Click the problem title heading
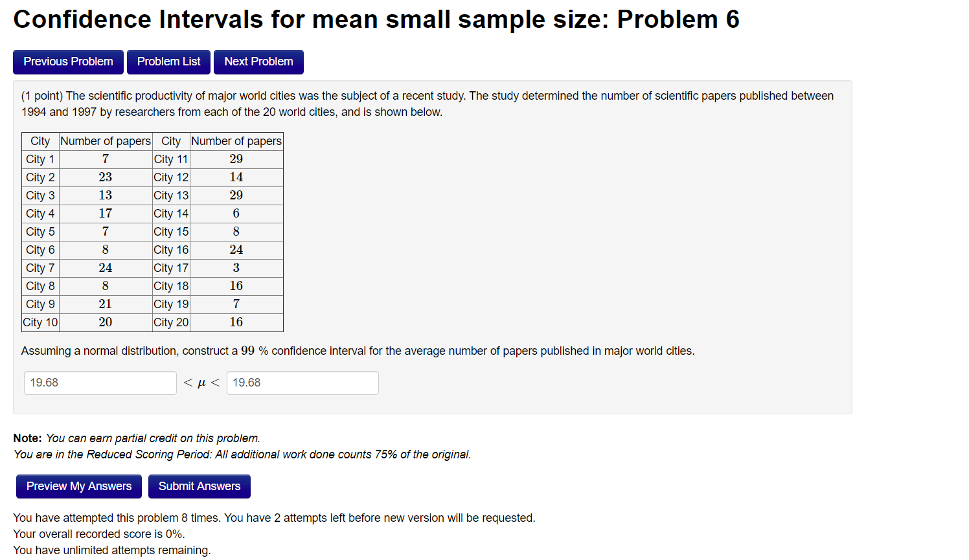Image resolution: width=969 pixels, height=560 pixels. pos(376,19)
